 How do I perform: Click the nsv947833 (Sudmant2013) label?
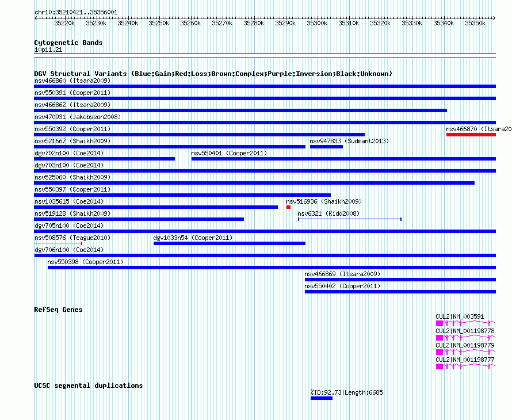[349, 141]
